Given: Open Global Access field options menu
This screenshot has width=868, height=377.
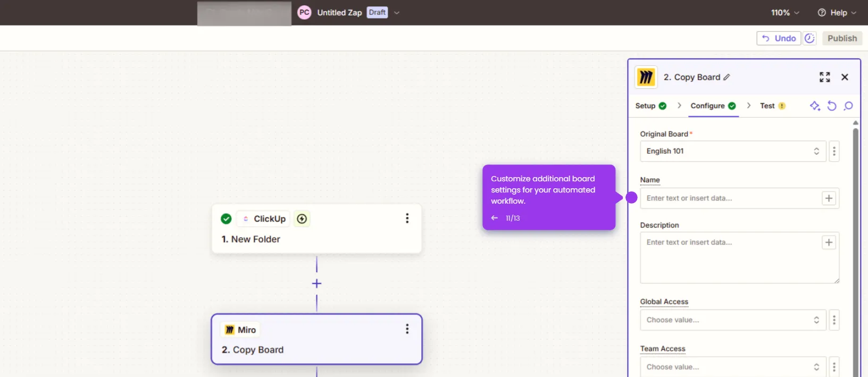Looking at the screenshot, I should [834, 320].
